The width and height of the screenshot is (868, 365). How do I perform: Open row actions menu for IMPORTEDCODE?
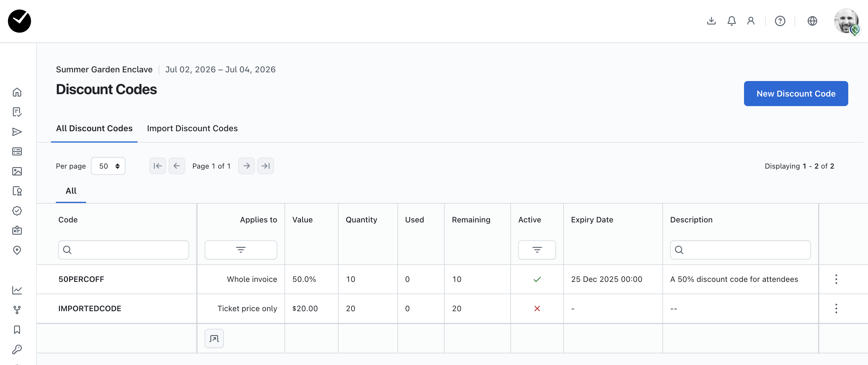(x=836, y=309)
